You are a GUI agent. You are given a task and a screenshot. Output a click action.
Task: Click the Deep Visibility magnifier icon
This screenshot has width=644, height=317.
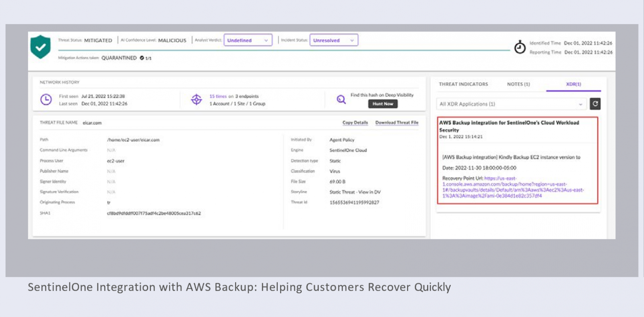coord(341,99)
